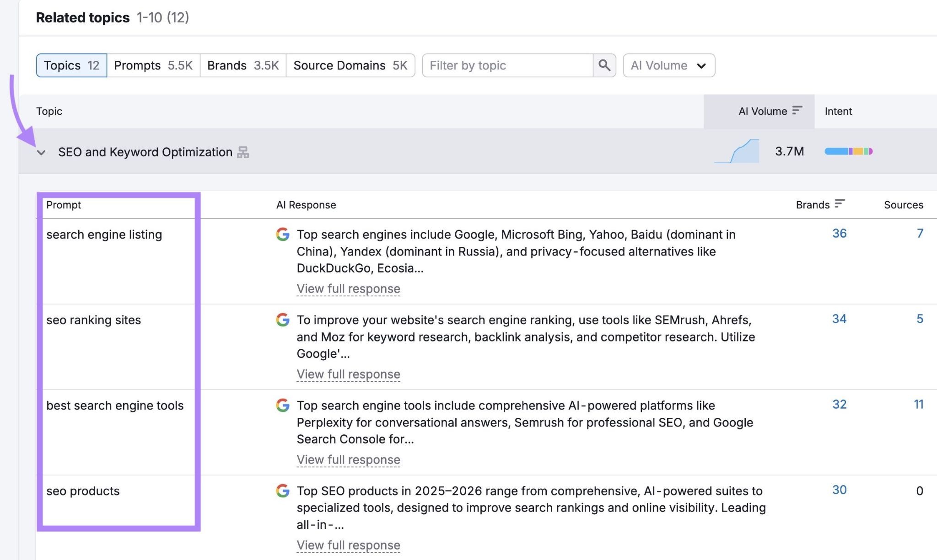Open the 36 brands link for search engine listing
937x560 pixels.
[x=839, y=233]
